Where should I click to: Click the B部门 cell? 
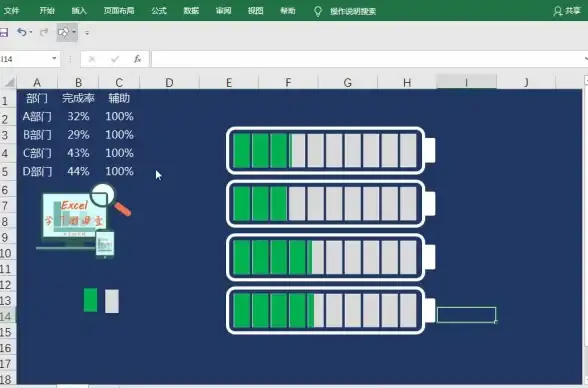(37, 135)
